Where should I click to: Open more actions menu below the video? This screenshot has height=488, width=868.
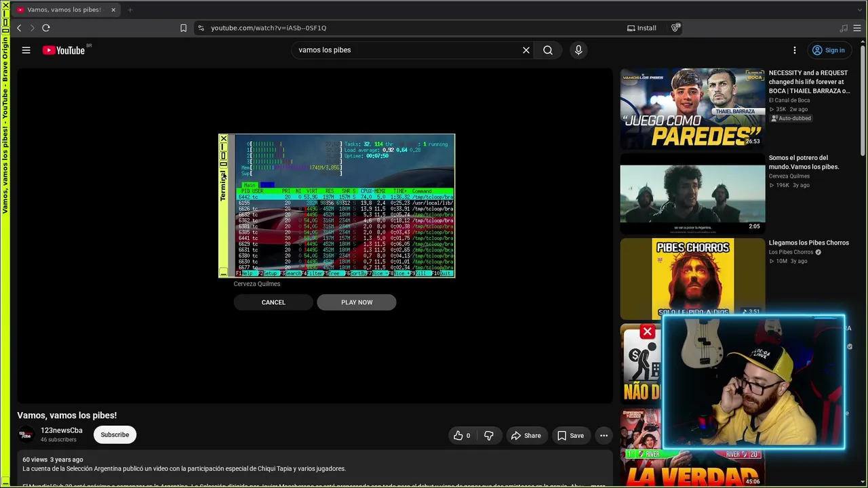604,436
